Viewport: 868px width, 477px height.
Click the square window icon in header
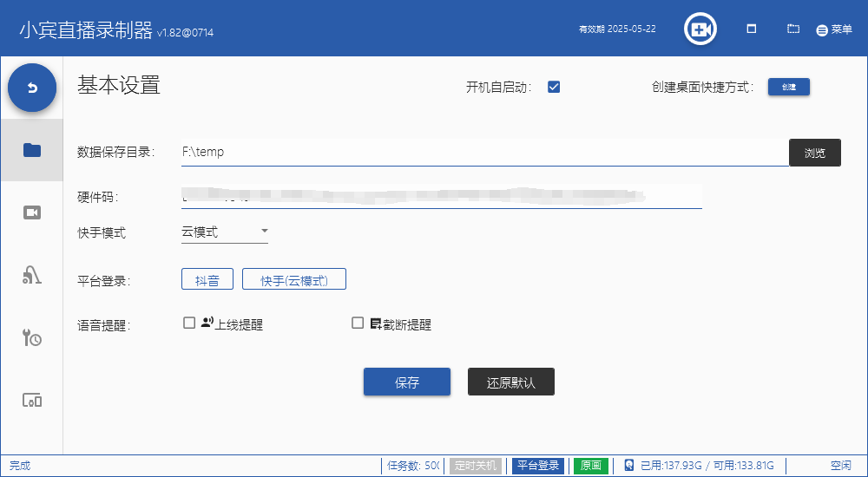751,29
